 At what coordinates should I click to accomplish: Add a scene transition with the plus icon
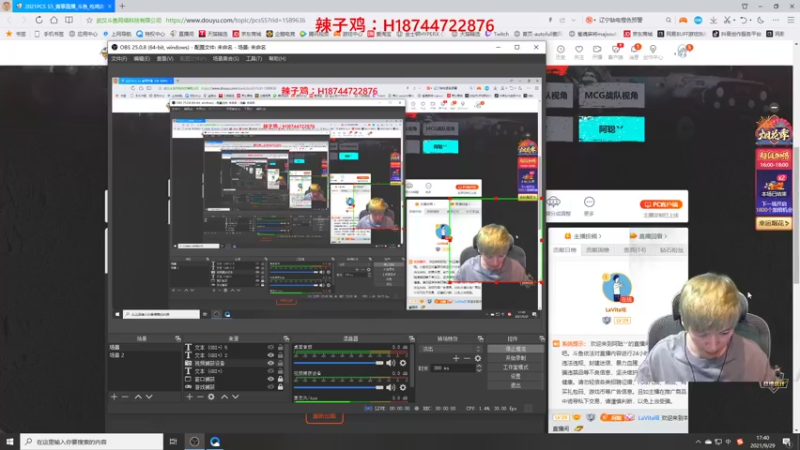[x=456, y=358]
